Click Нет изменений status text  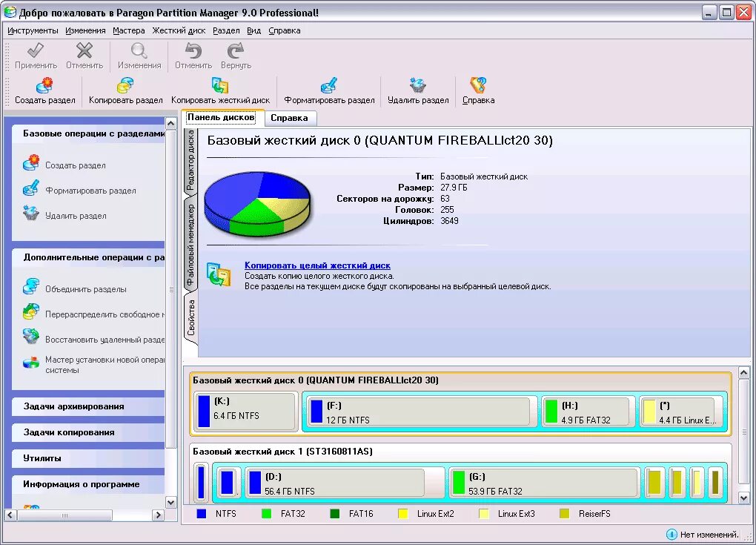pos(709,535)
